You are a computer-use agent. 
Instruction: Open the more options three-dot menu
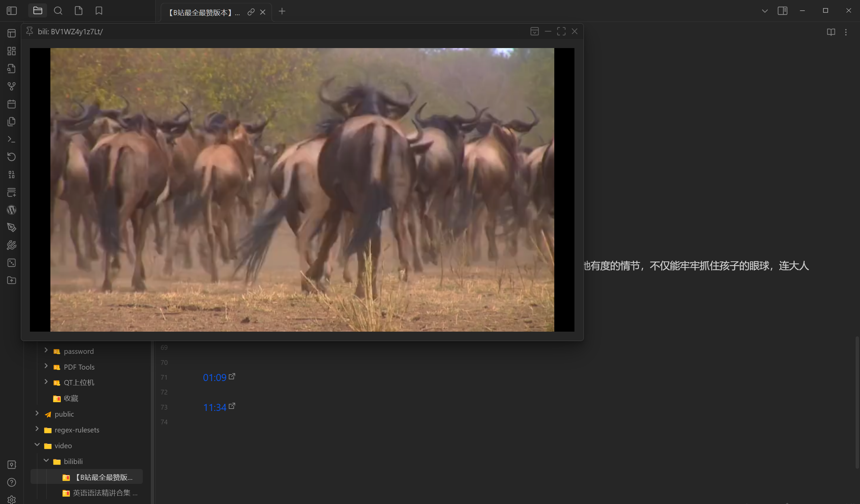(846, 32)
